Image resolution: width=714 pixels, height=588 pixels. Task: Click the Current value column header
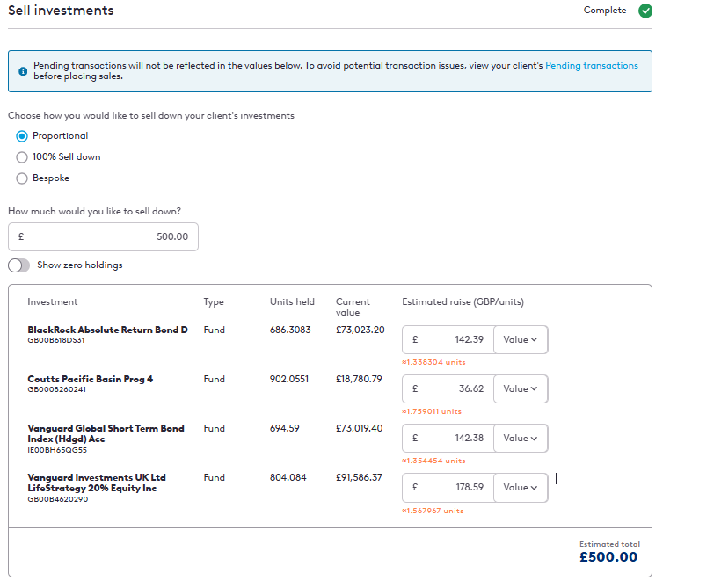click(x=353, y=307)
